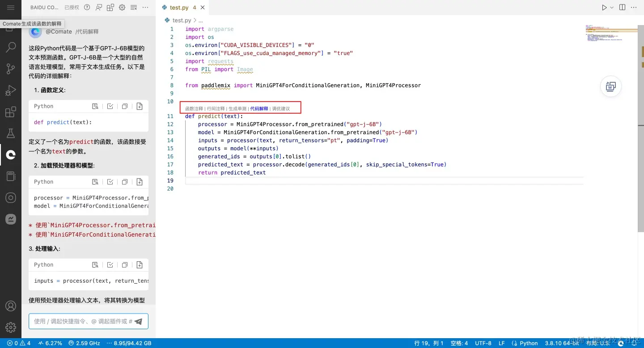Click the review icon on processor snippet
This screenshot has width=644, height=348.
click(95, 182)
